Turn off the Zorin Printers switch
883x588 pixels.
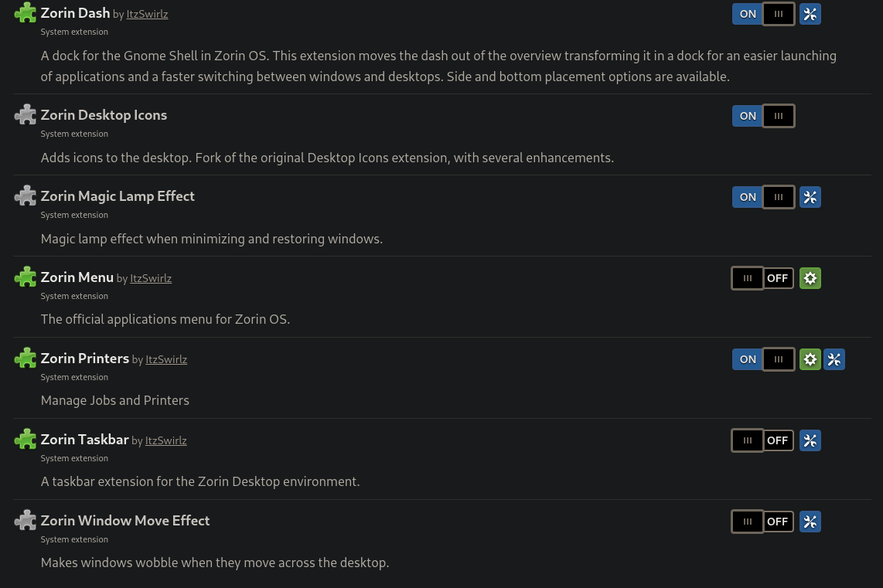[x=763, y=359]
